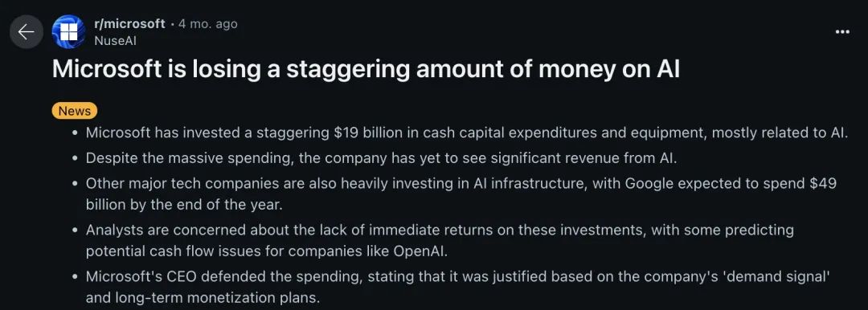Click the '4 mo. ago' post timestamp

tap(208, 24)
